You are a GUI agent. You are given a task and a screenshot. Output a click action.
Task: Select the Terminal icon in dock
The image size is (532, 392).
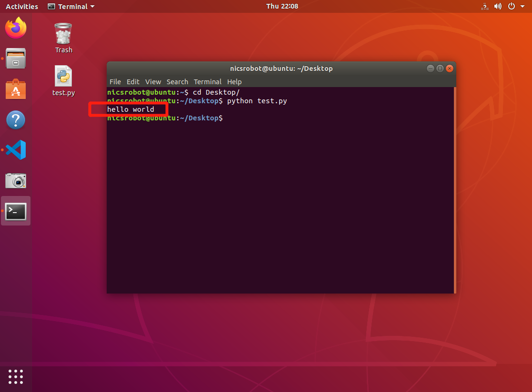click(16, 211)
